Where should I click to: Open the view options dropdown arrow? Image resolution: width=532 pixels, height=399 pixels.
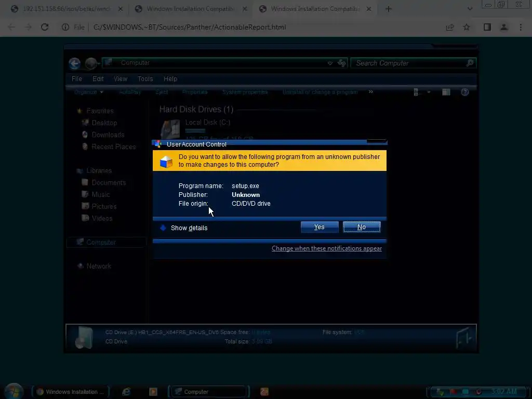pyautogui.click(x=429, y=92)
